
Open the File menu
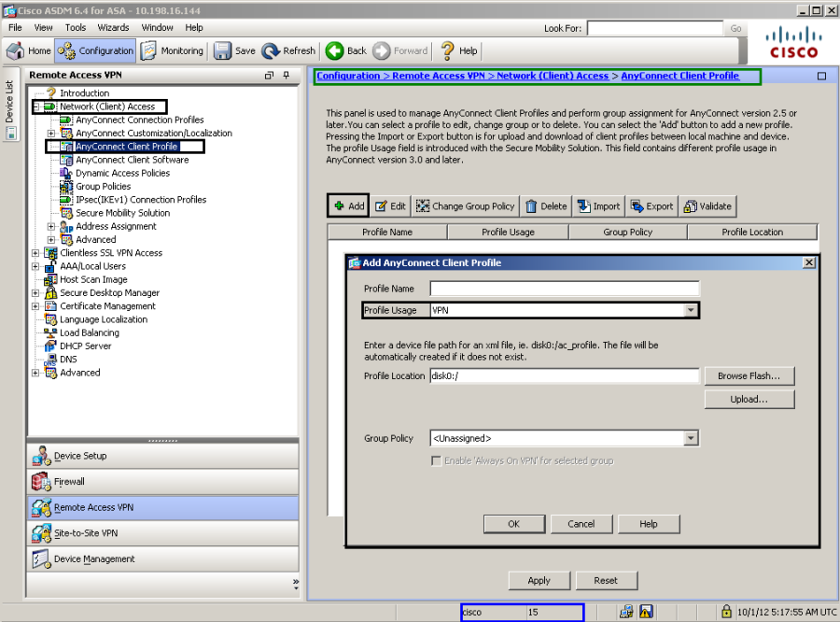(x=15, y=27)
